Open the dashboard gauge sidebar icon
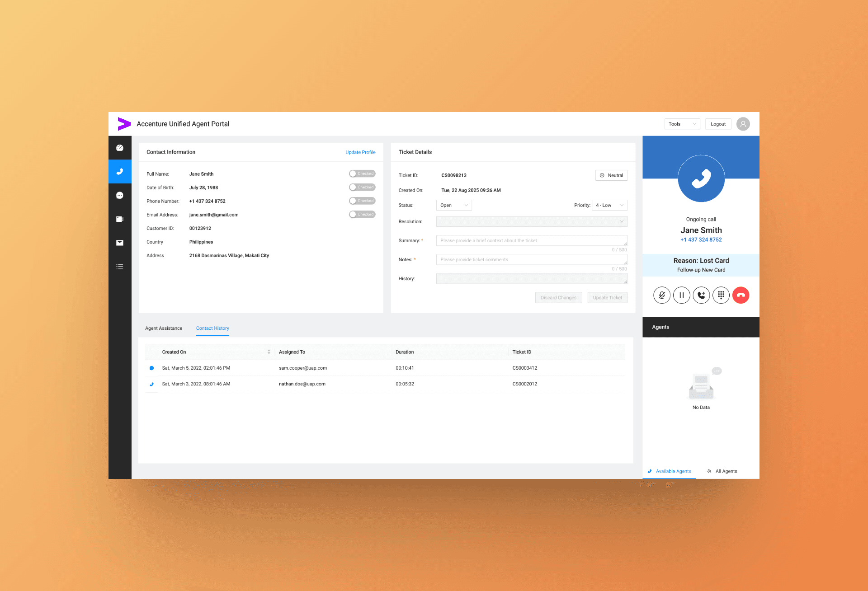Screen dimensions: 868x591 point(120,148)
